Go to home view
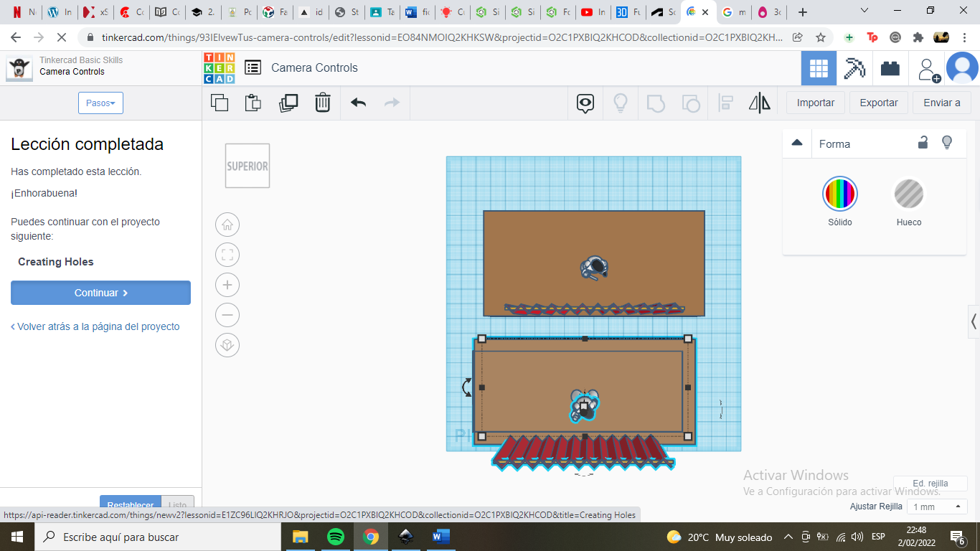The image size is (980, 551). 227,225
